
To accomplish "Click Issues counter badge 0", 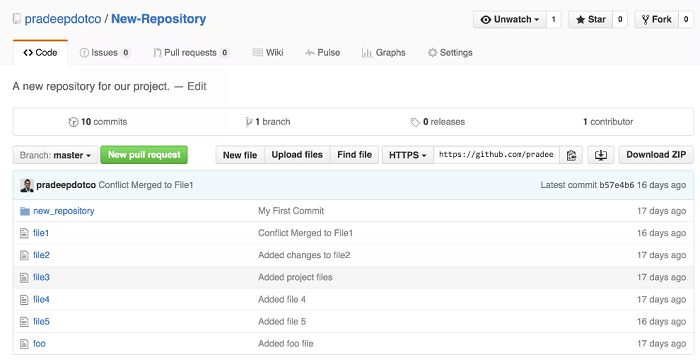I will click(x=126, y=53).
